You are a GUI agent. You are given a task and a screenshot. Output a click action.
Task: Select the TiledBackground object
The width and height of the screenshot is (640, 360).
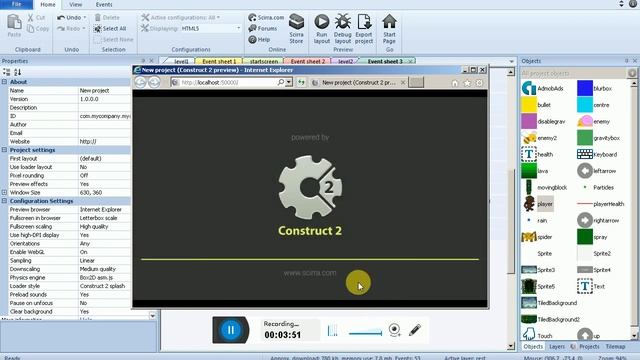pyautogui.click(x=549, y=303)
